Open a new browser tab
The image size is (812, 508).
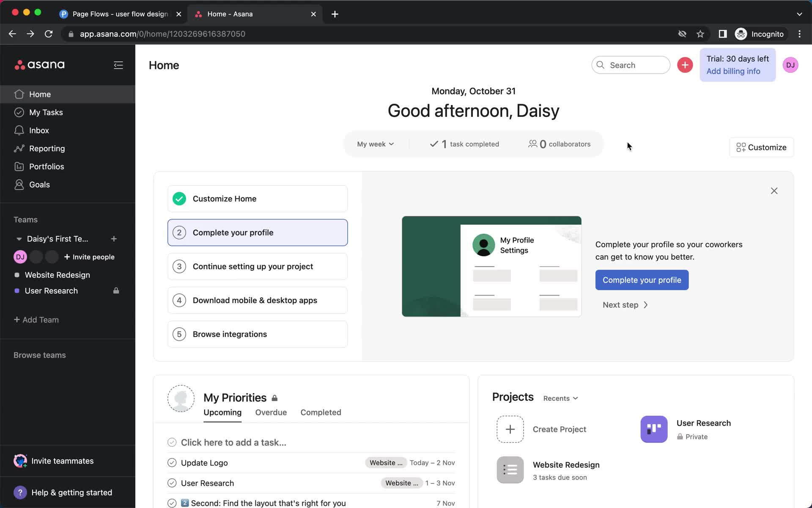coord(335,14)
